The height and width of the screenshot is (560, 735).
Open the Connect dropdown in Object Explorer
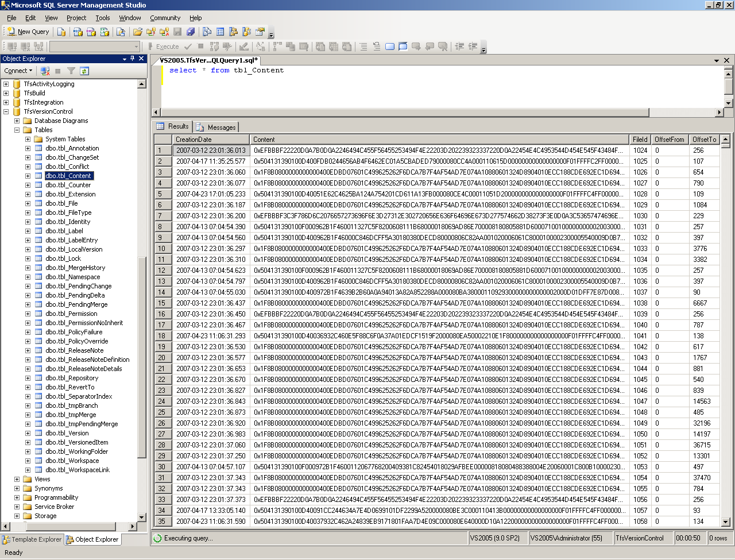point(18,71)
